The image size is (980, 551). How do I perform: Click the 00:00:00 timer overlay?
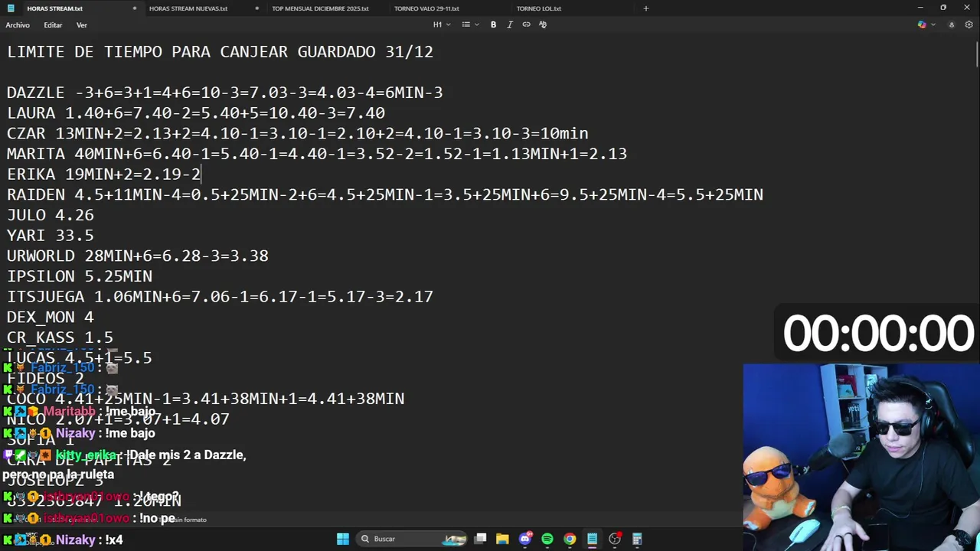[x=877, y=334]
